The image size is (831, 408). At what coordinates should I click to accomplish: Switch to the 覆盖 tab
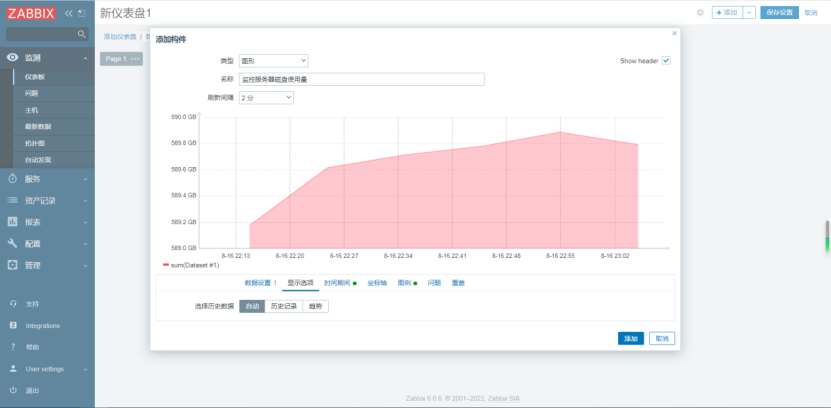click(458, 283)
